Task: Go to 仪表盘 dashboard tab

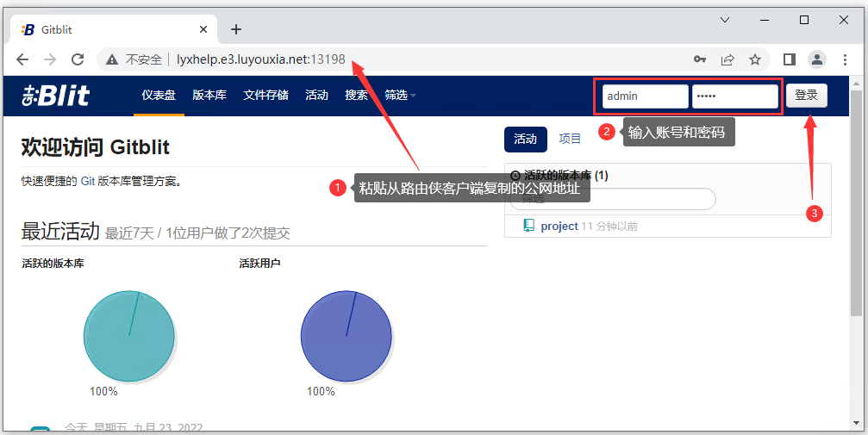Action: tap(159, 96)
